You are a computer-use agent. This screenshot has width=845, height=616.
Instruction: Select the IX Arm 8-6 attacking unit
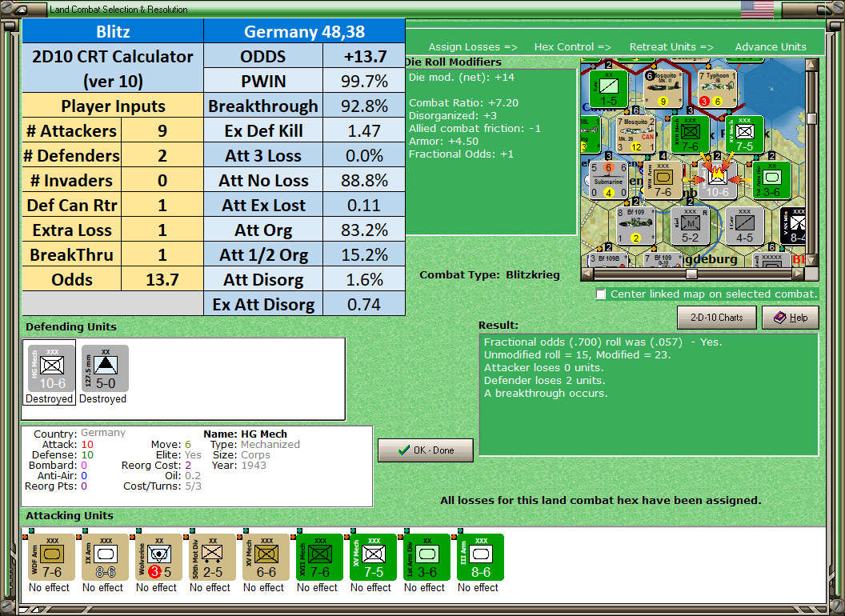click(x=105, y=558)
